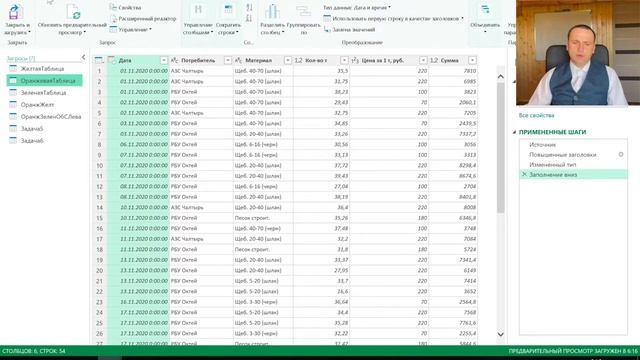Select the ОранжЗеленОбСлева query
Image resolution: width=640 pixels, height=360 pixels.
(x=44, y=117)
